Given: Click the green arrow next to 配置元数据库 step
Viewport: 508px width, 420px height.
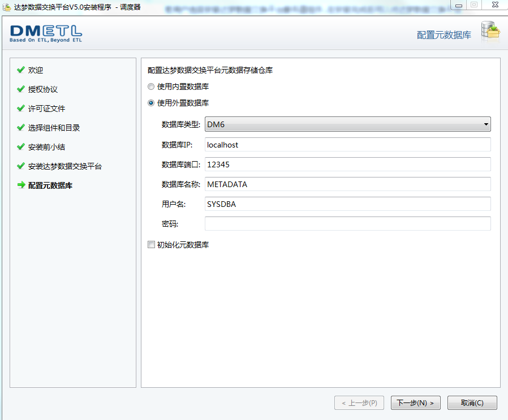Looking at the screenshot, I should [x=21, y=185].
